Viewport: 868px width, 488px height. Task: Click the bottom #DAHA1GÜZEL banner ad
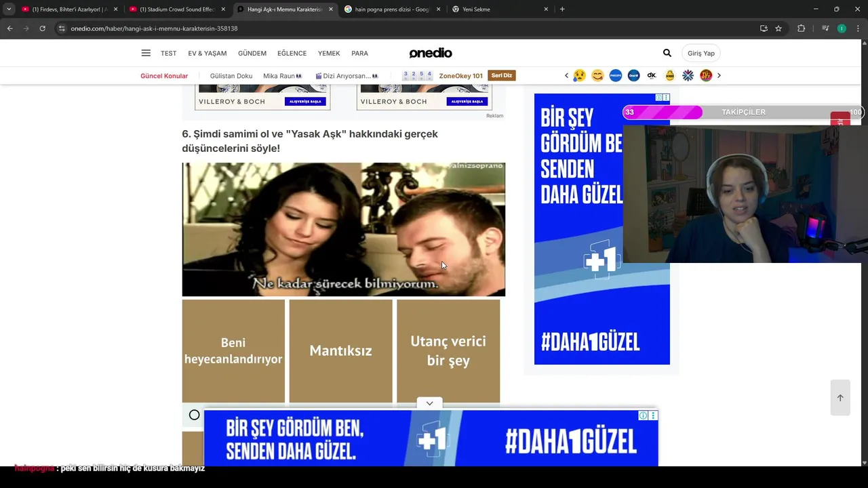pos(431,439)
